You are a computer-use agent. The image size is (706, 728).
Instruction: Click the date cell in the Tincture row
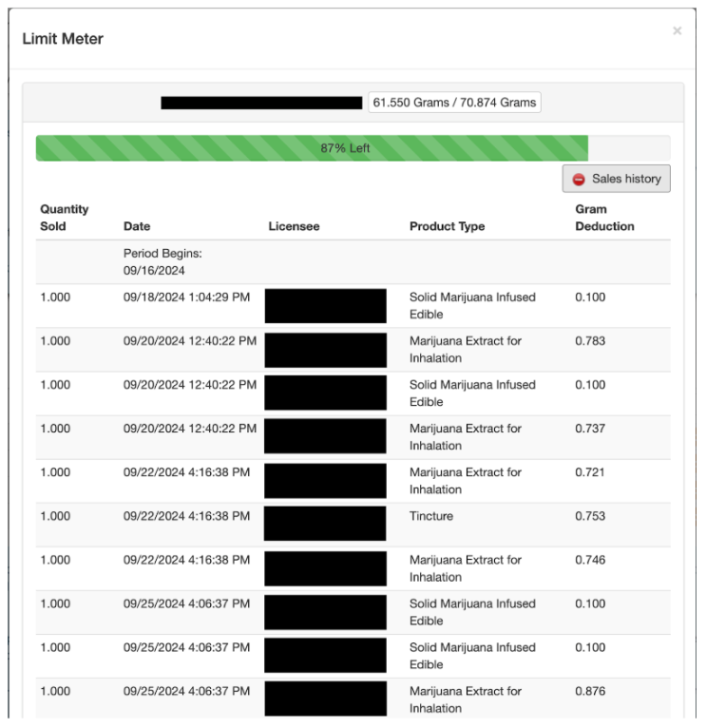[x=186, y=516]
